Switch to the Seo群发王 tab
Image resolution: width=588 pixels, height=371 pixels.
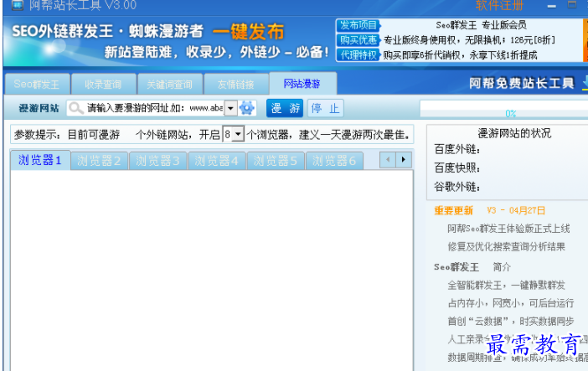click(x=37, y=84)
